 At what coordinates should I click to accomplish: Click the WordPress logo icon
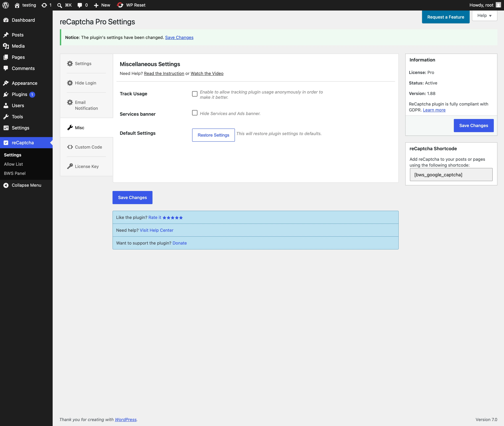click(x=6, y=5)
